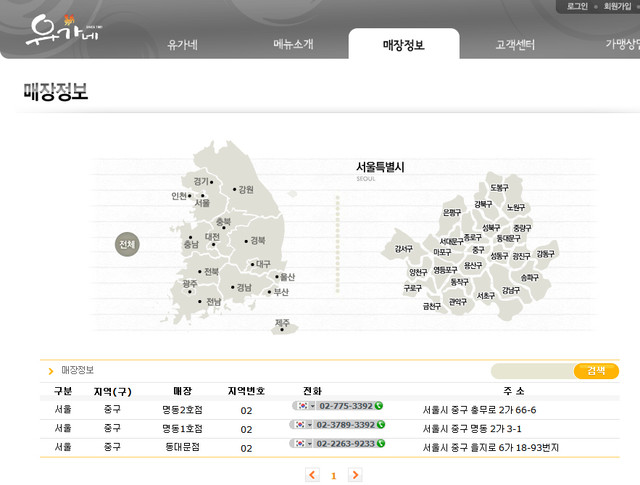This screenshot has width=640, height=485.
Task: Select 강북구 on the Seoul map
Action: point(483,204)
